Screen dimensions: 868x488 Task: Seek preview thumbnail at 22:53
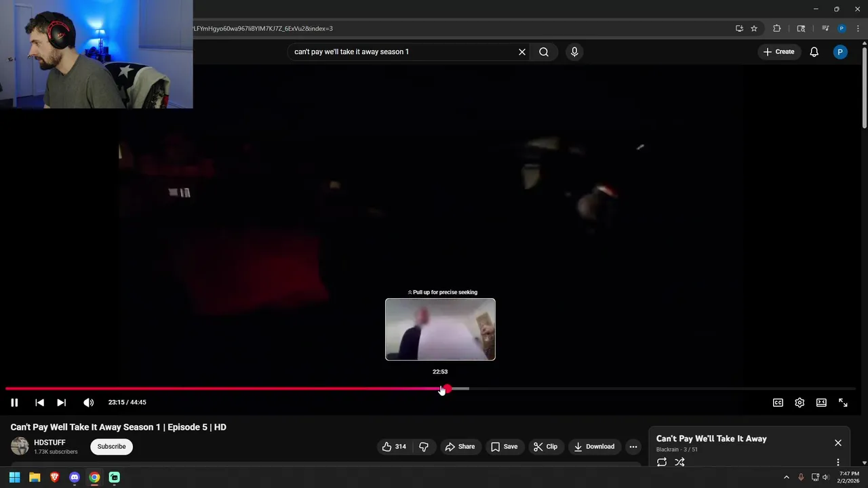[440, 329]
